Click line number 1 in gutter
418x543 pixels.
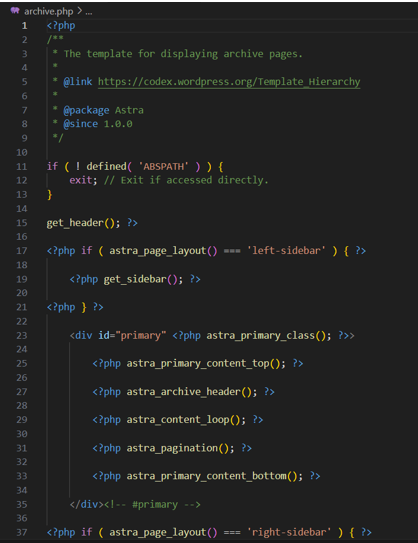[x=24, y=26]
